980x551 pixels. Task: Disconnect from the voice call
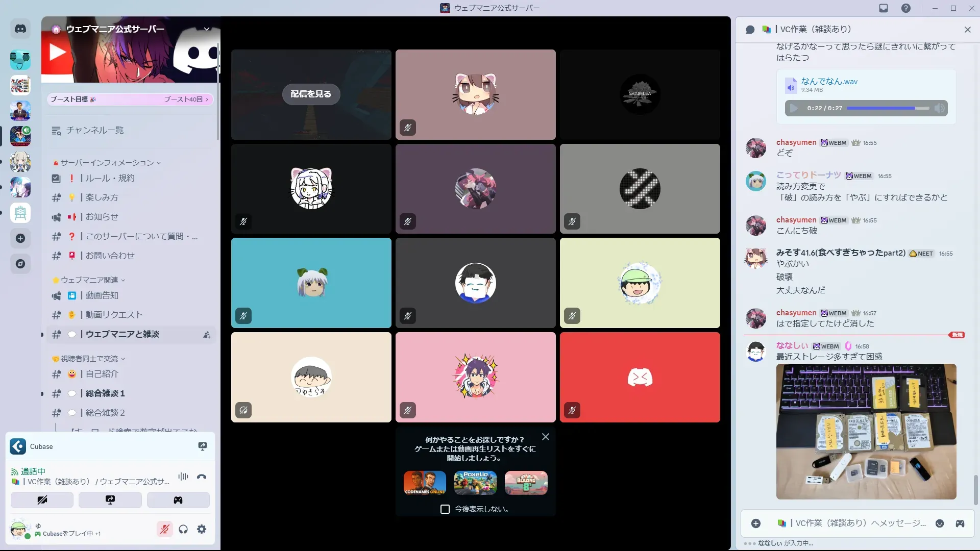click(x=202, y=477)
